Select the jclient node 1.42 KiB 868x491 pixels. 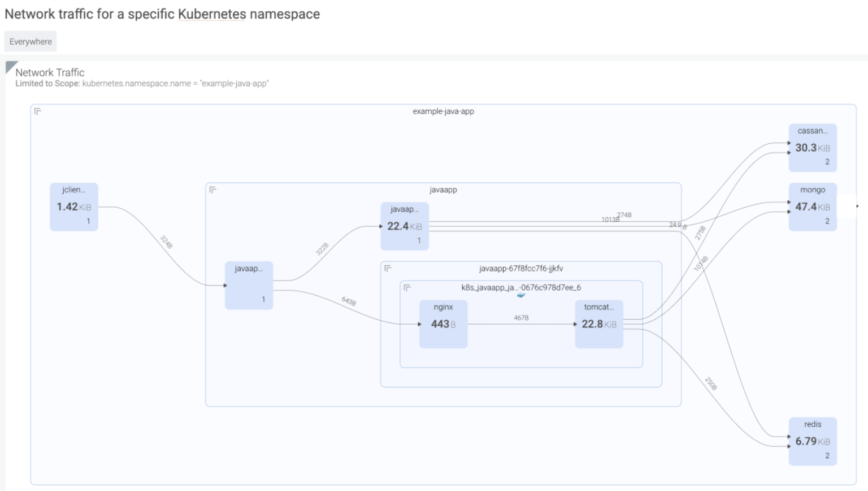pos(74,206)
